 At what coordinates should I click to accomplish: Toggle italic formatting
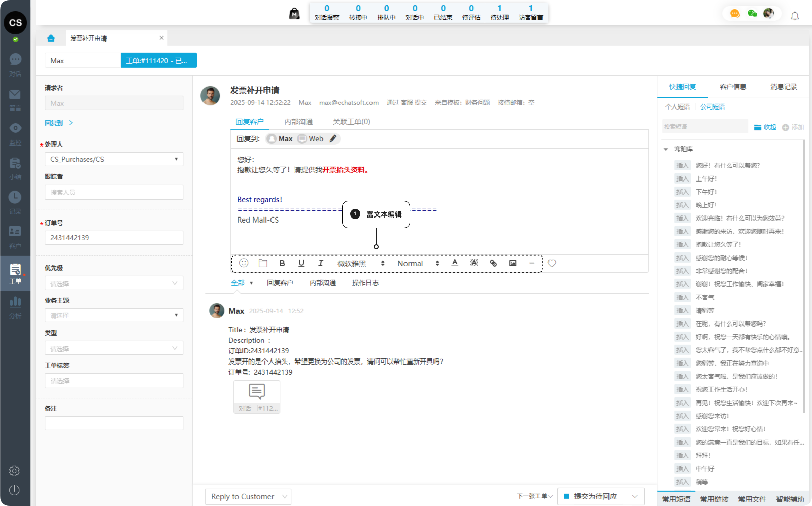[x=321, y=263]
